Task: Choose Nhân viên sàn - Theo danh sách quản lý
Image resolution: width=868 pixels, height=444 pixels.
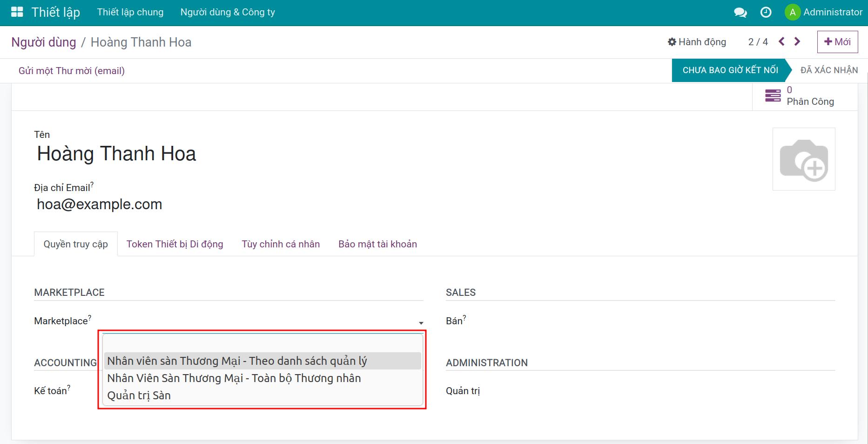Action: [x=263, y=361]
